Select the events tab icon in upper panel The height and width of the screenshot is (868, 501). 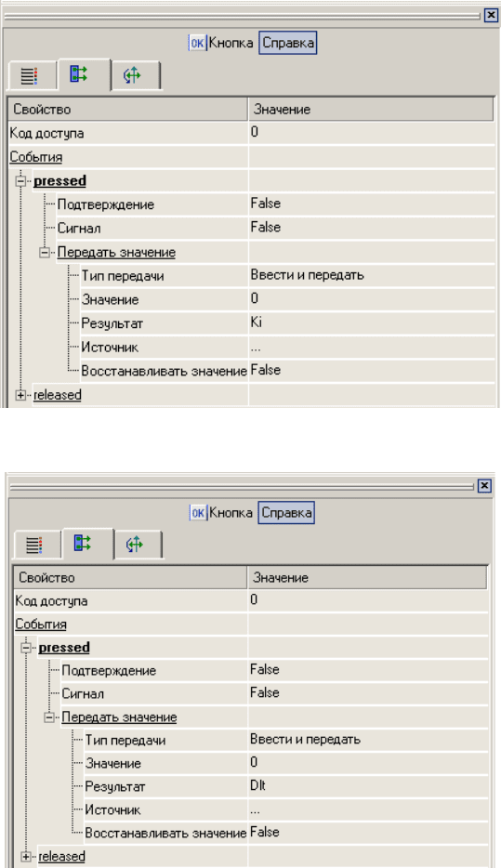coord(79,74)
